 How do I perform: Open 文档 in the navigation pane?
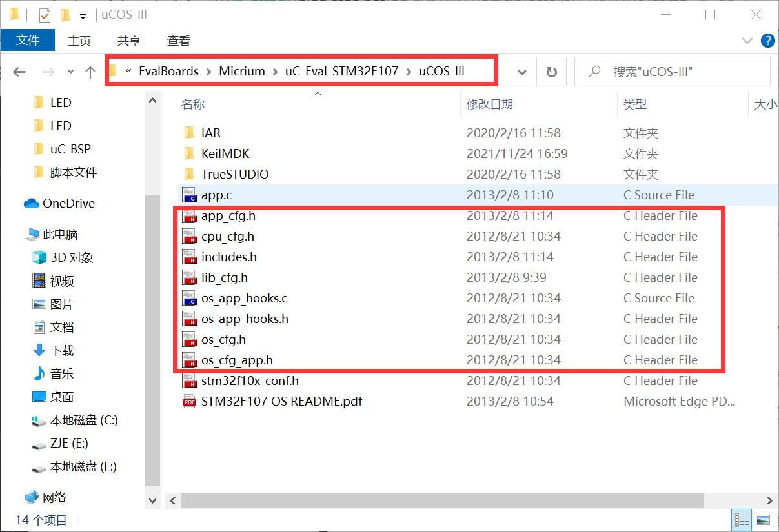[62, 327]
